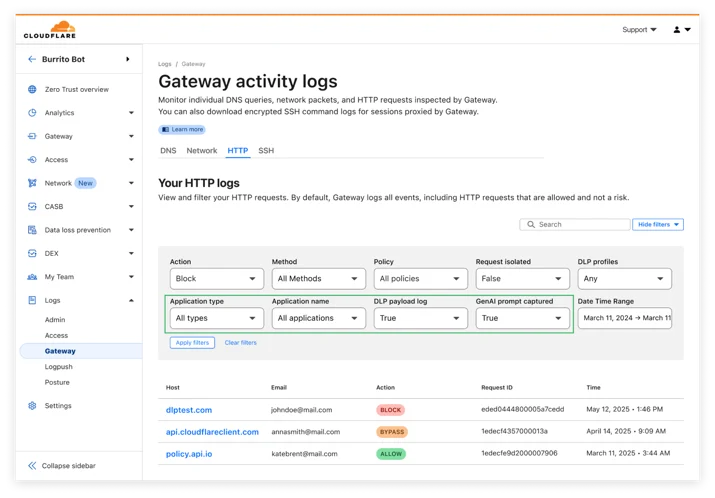Click the BYPASS action badge

tap(392, 432)
